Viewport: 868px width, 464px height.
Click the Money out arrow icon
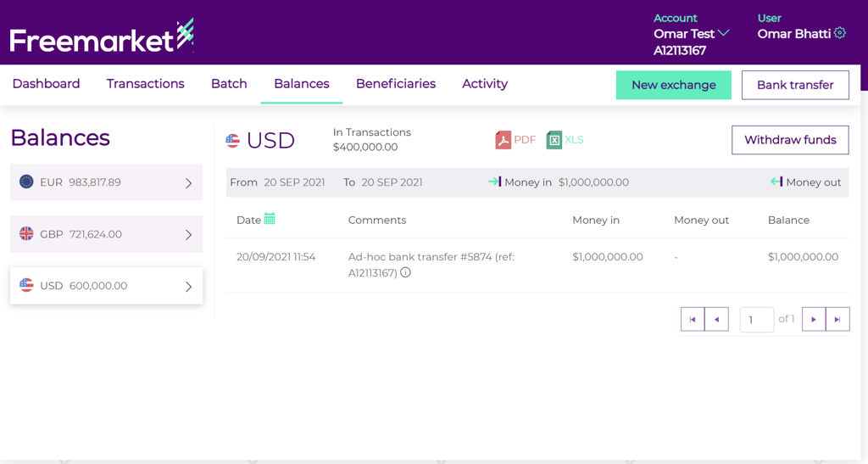776,181
